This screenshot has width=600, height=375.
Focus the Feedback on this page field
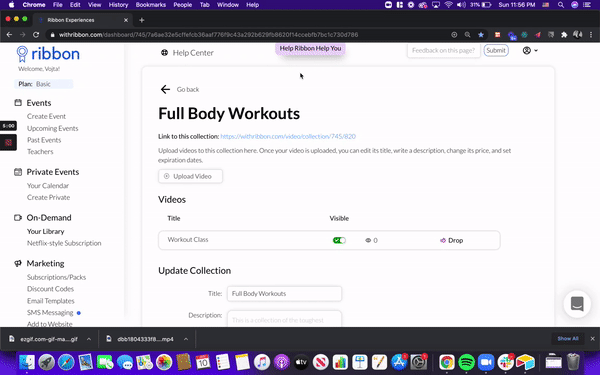point(443,51)
